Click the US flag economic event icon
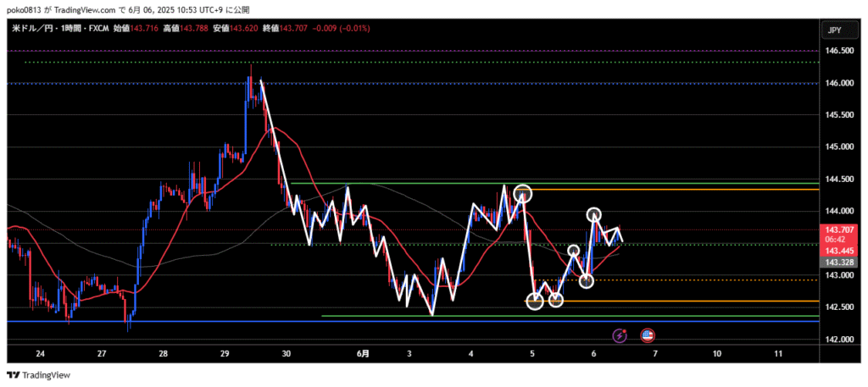The width and height of the screenshot is (868, 387). coord(648,335)
